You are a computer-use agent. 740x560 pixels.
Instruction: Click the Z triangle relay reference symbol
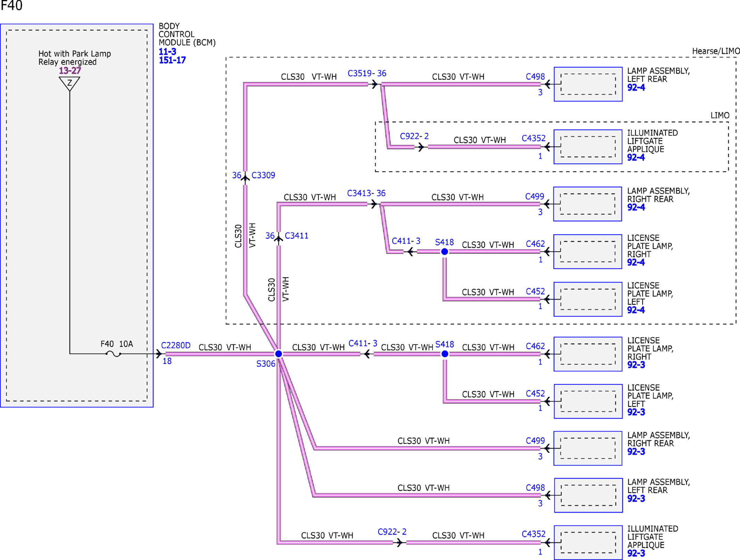pyautogui.click(x=69, y=84)
